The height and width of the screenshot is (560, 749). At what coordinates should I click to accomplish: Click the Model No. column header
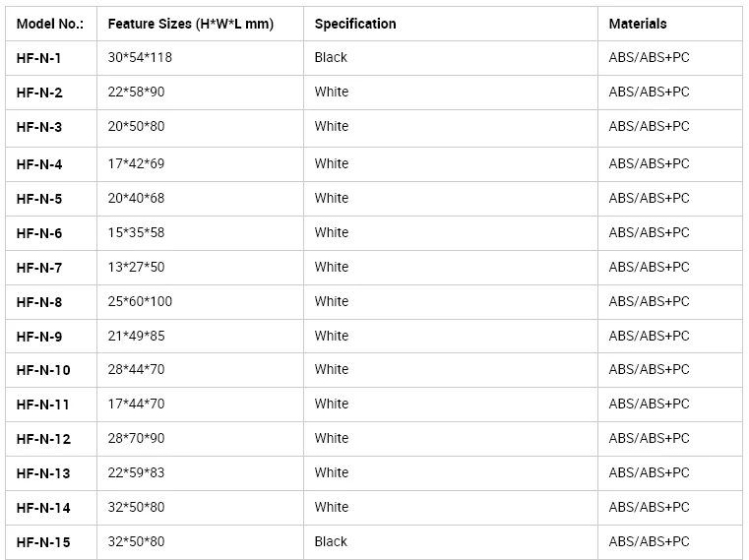click(50, 24)
